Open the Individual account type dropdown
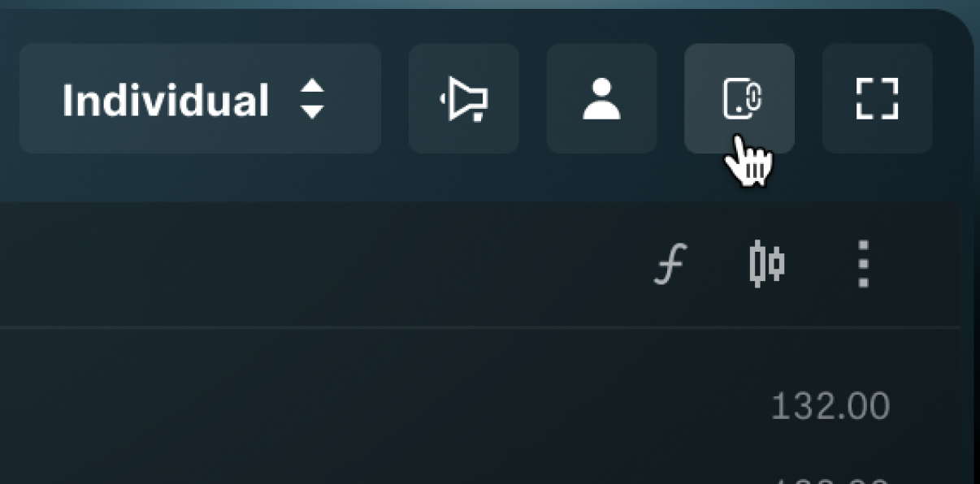This screenshot has height=484, width=980. (x=200, y=98)
